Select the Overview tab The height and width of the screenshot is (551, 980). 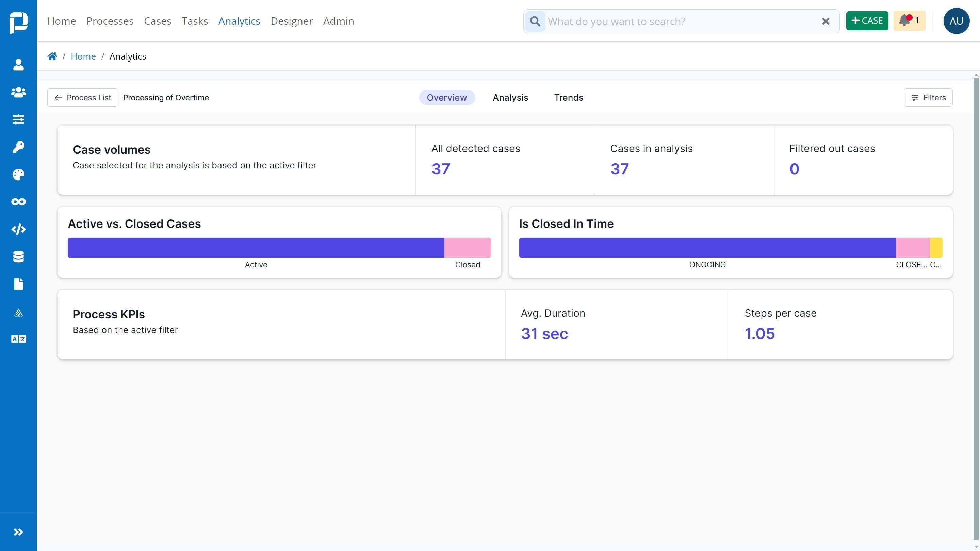pyautogui.click(x=447, y=98)
